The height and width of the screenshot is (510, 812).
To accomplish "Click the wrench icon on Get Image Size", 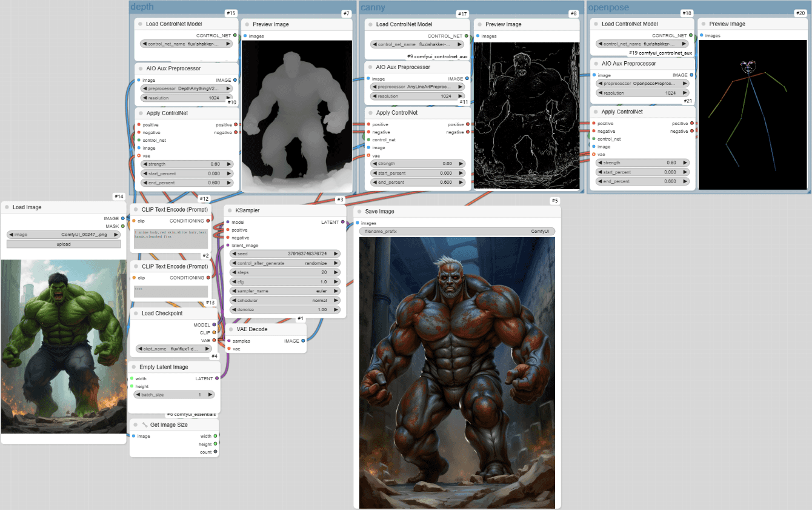I will 145,425.
